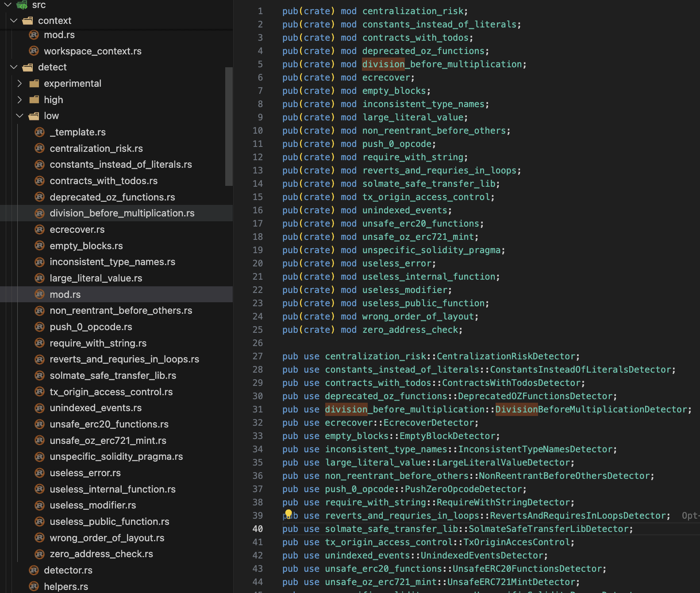This screenshot has height=593, width=700.
Task: Click the Rust file icon beside ecrecover.rs
Action: tap(40, 230)
